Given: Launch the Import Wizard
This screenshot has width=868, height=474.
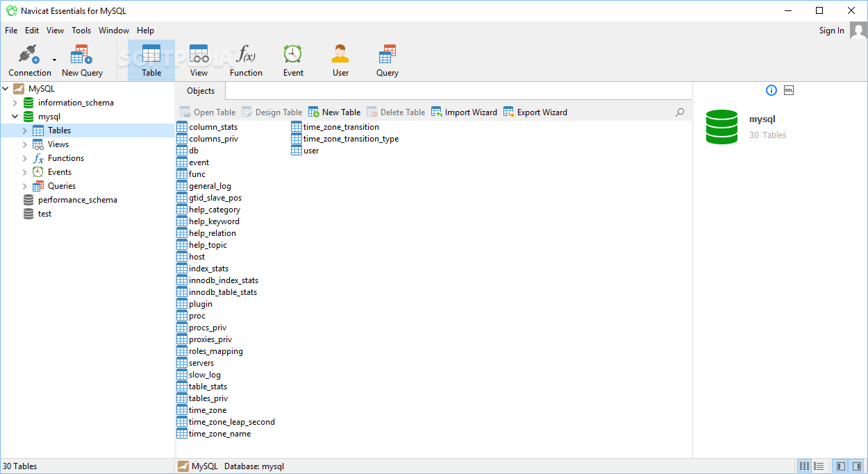Looking at the screenshot, I should click(x=464, y=112).
